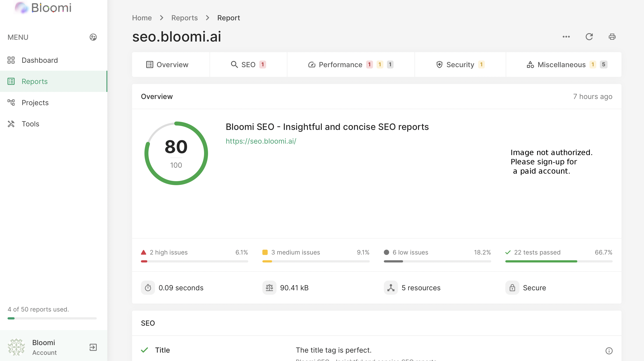
Task: Click the 5 resources value
Action: click(x=421, y=288)
